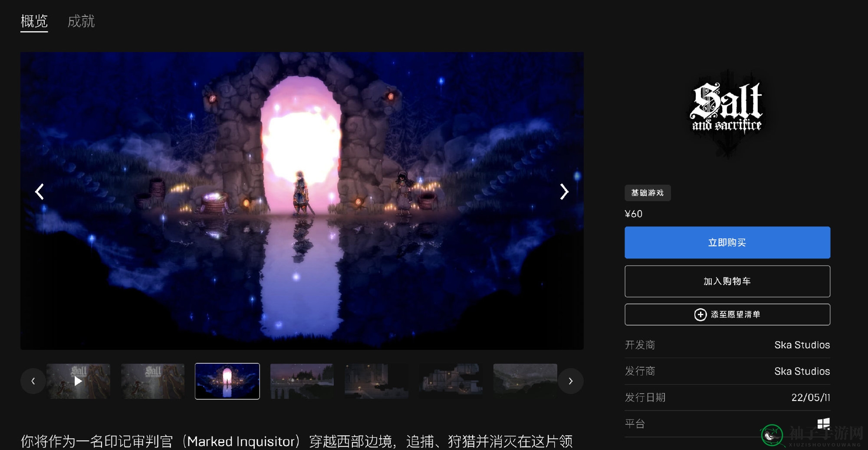Show previous image with left arrow on main screenshot
868x450 pixels.
pos(39,191)
